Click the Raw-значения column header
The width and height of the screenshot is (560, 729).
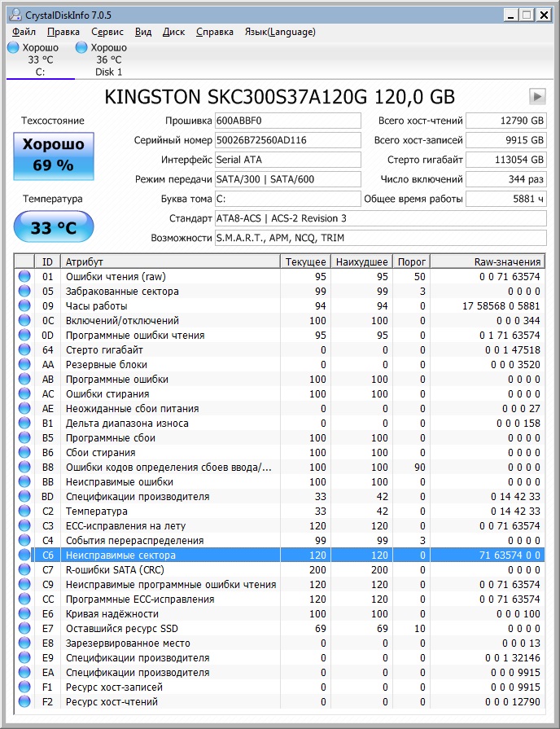pyautogui.click(x=488, y=261)
